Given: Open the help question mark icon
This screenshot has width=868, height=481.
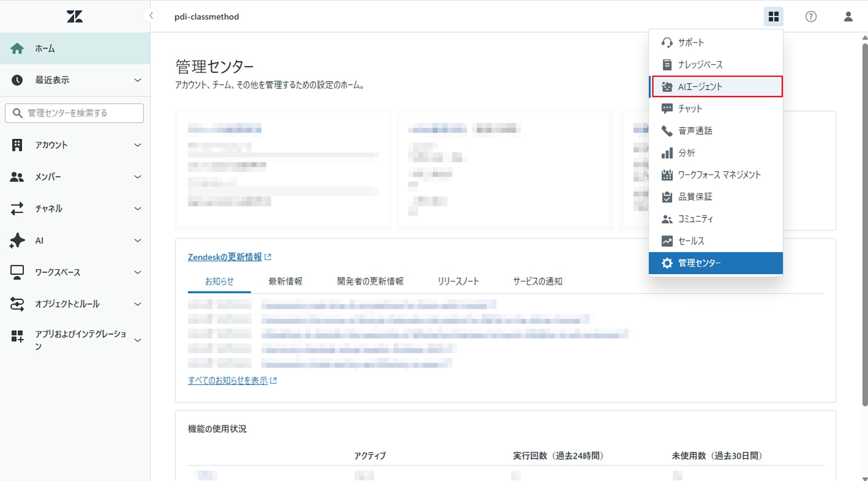Looking at the screenshot, I should coord(811,16).
